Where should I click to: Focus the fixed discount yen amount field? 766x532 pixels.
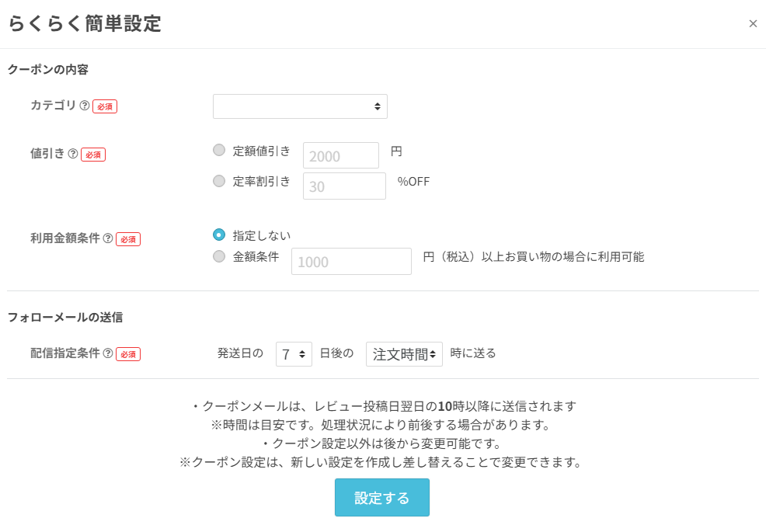pyautogui.click(x=340, y=156)
